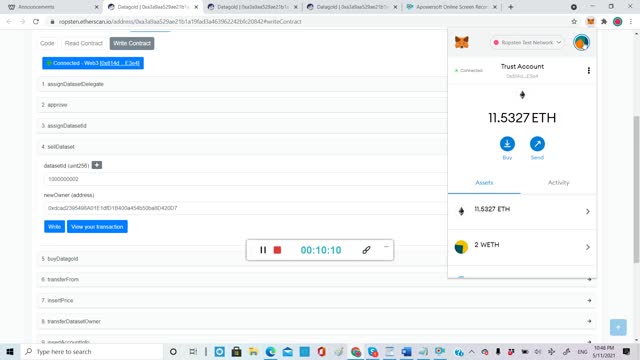Expand the 11.5327 ETH asset row
640x360 pixels.
click(x=522, y=211)
